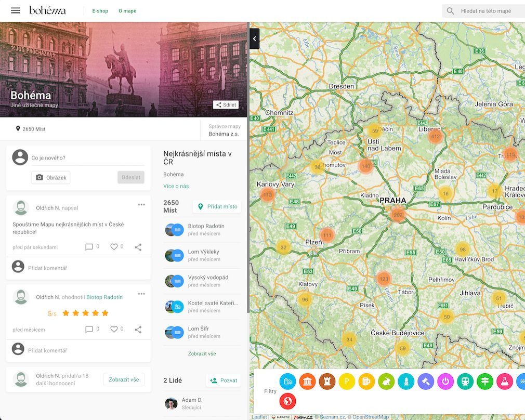The width and height of the screenshot is (525, 420).
Task: Click the five-star rating on Biotop Radotín
Action: (x=85, y=313)
